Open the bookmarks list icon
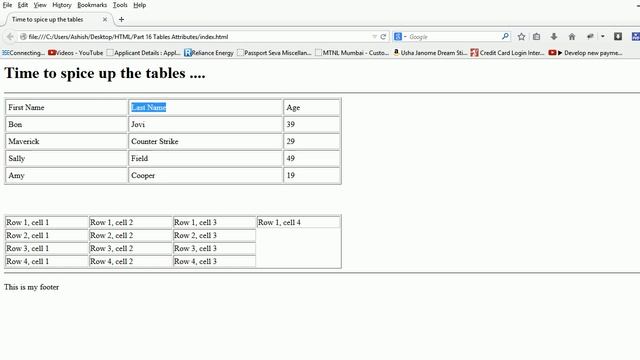The height and width of the screenshot is (360, 640). (x=536, y=37)
